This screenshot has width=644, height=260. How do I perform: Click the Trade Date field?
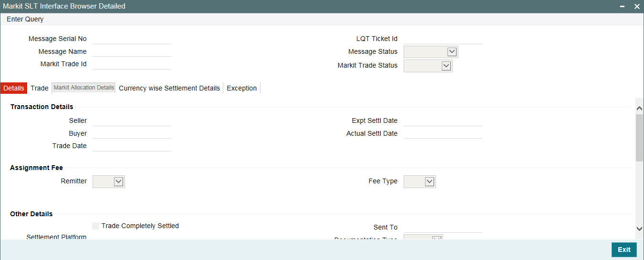pos(132,146)
